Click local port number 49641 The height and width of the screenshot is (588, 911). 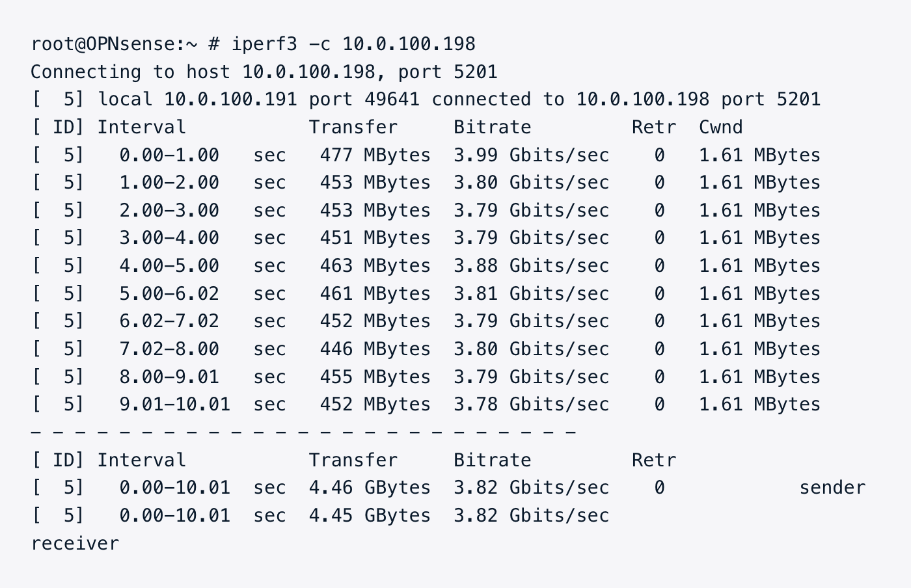coord(392,100)
